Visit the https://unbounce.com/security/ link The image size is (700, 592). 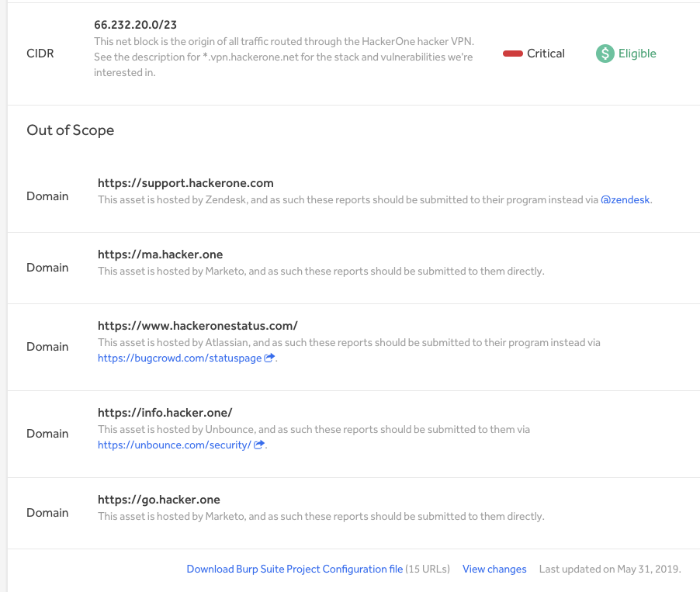[x=175, y=445]
